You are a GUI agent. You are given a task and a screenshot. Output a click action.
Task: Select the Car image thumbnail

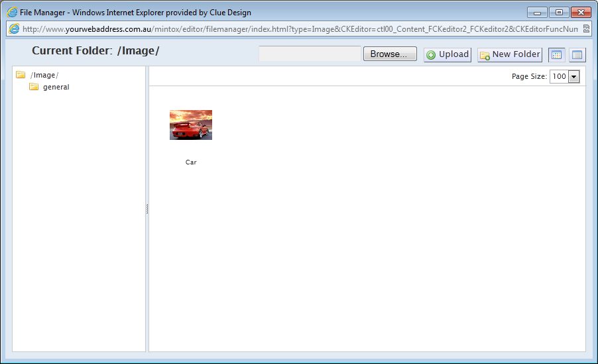(191, 125)
